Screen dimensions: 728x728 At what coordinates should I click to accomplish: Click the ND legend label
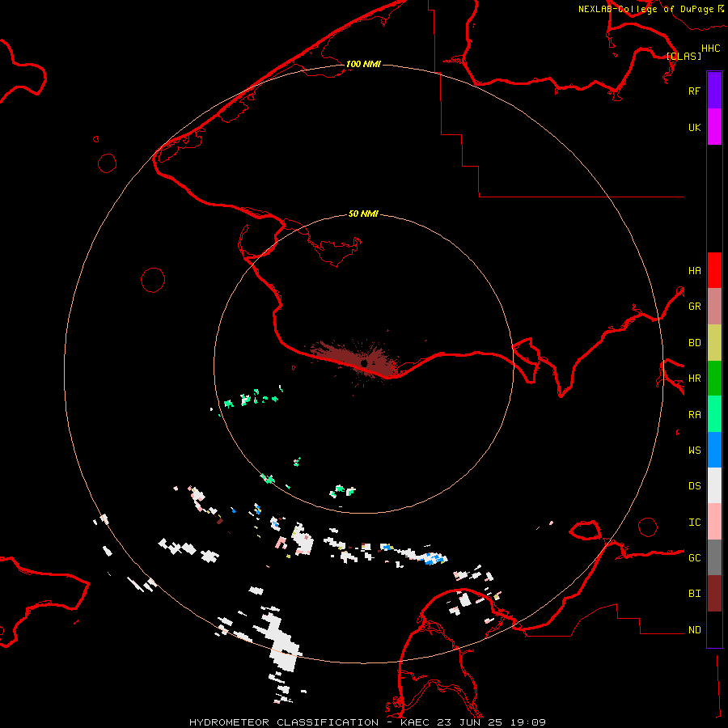(694, 630)
